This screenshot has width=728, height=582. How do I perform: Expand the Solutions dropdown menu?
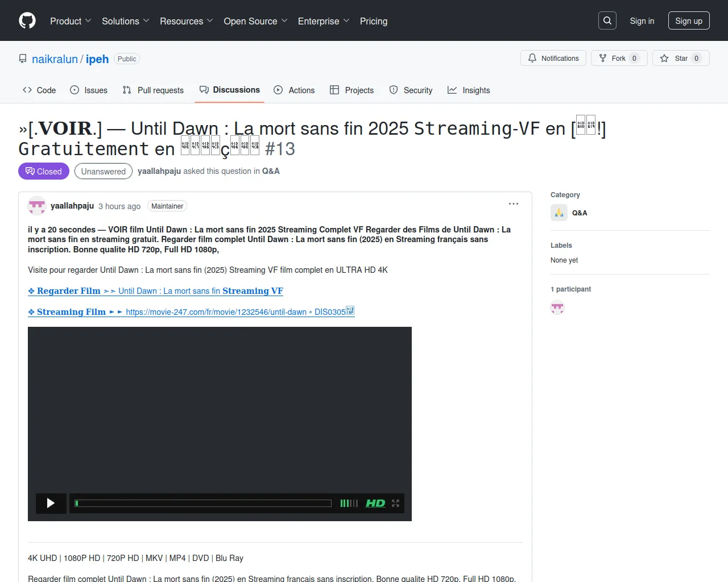point(126,21)
